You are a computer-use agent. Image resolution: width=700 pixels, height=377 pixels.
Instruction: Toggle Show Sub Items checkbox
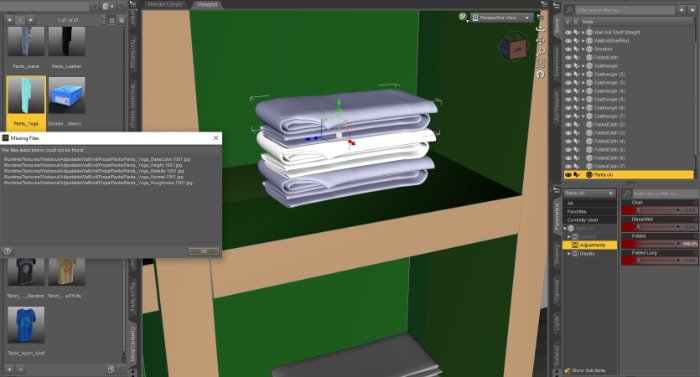(567, 370)
